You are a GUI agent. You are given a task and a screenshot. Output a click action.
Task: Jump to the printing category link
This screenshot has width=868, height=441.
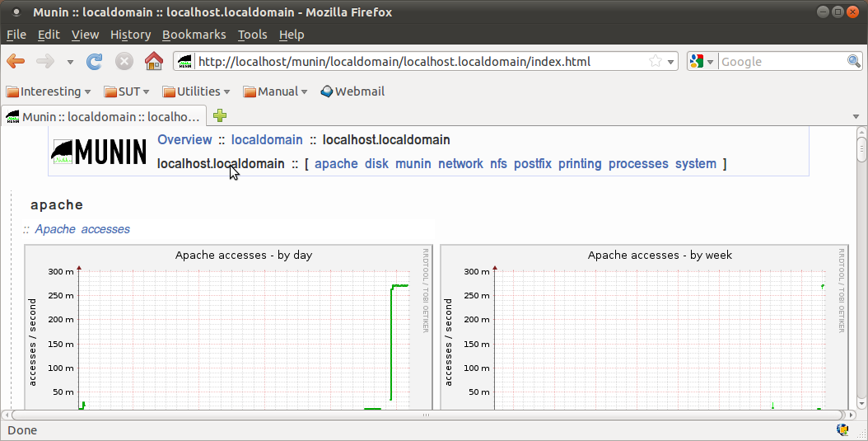point(580,163)
